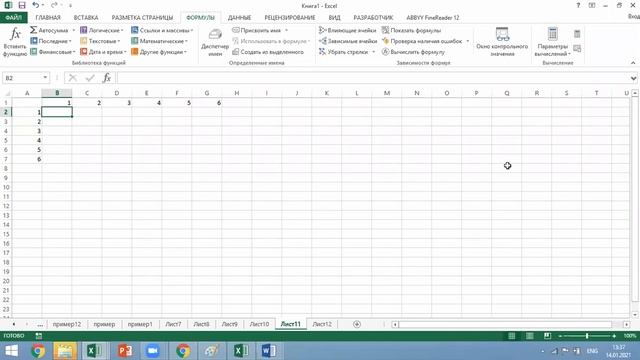This screenshot has height=360, width=640.
Task: Click Create from Selection (Создать из выделенного)
Action: [268, 52]
